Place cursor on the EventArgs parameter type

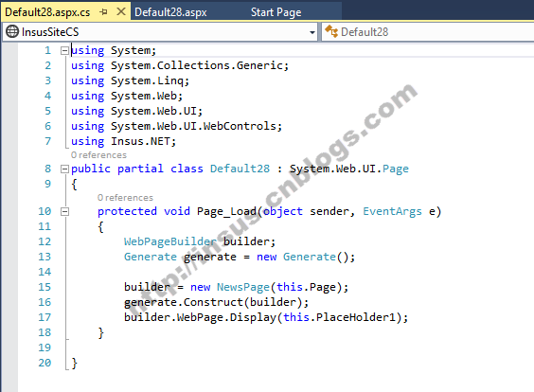(x=392, y=211)
